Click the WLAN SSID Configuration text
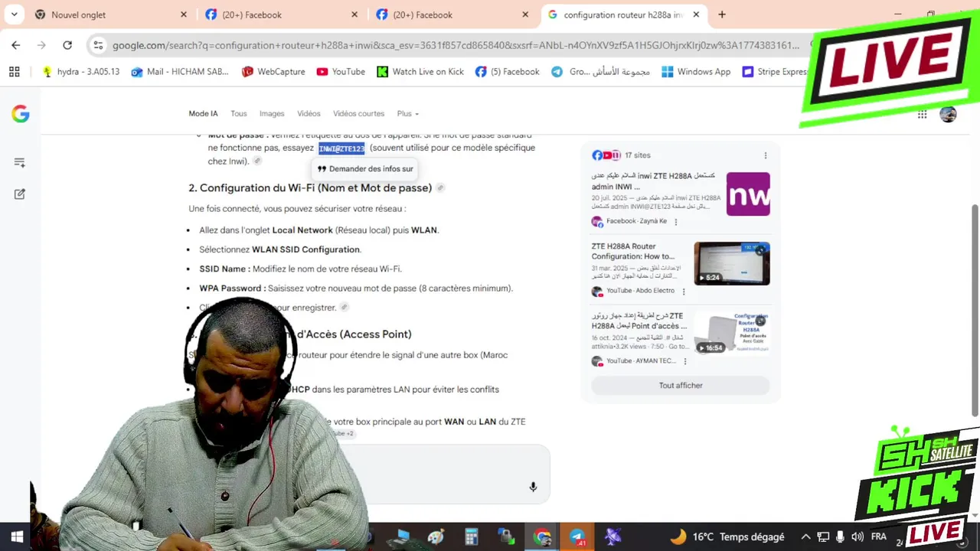 [x=305, y=249]
